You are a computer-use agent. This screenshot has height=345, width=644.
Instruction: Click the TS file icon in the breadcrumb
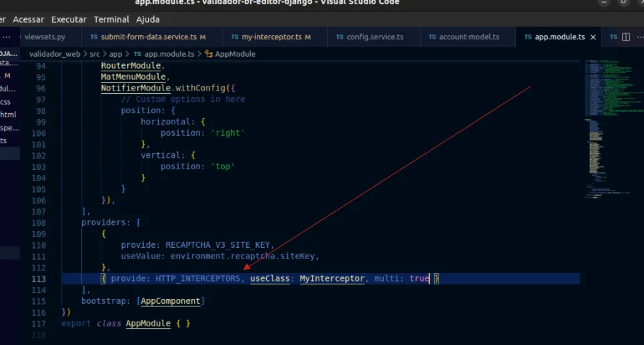tap(137, 54)
